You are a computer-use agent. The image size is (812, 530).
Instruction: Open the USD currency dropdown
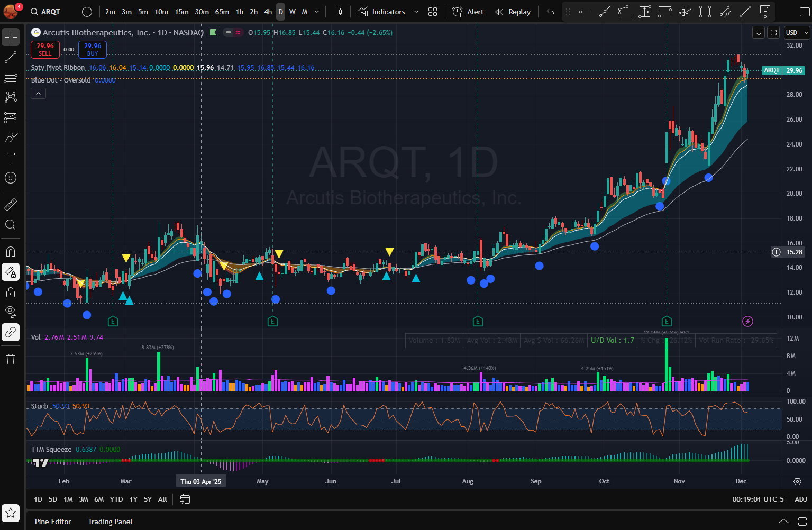797,33
